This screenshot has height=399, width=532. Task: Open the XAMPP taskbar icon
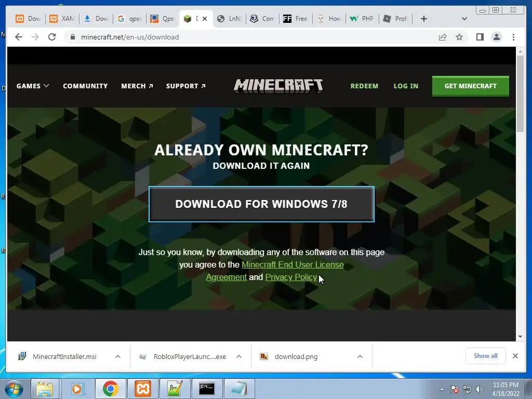[x=142, y=389]
